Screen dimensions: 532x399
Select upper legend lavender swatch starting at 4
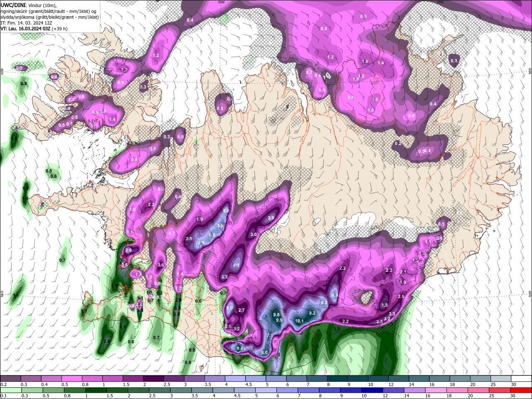pyautogui.click(x=235, y=379)
